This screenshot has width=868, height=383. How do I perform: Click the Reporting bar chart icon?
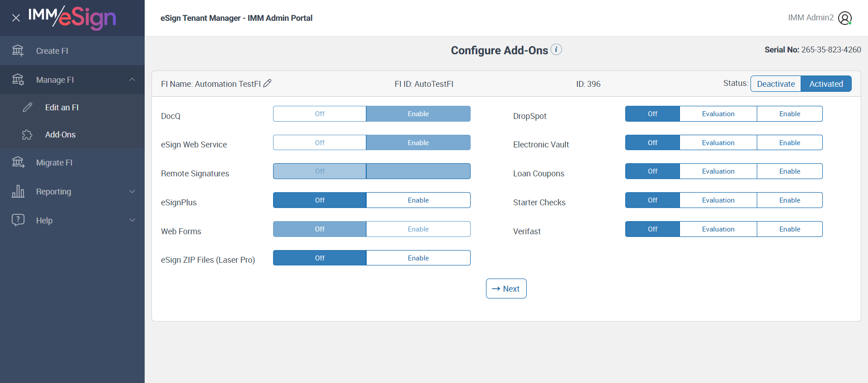(x=18, y=191)
